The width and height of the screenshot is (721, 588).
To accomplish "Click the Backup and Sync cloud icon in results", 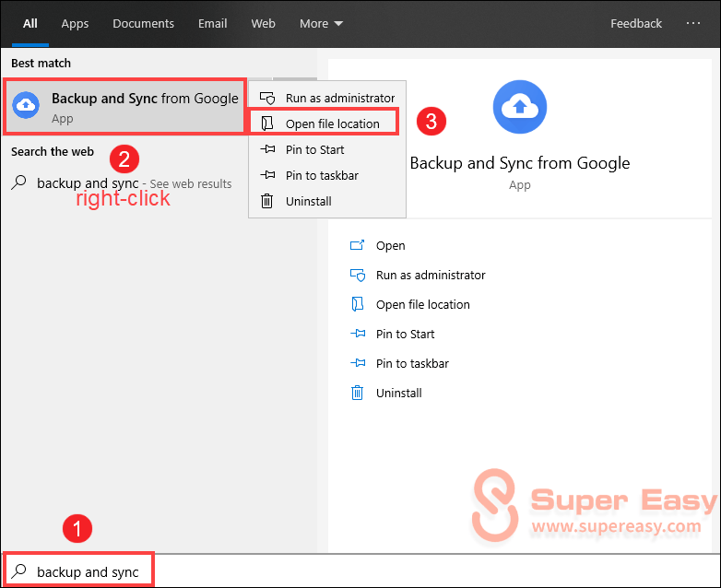I will (x=26, y=105).
